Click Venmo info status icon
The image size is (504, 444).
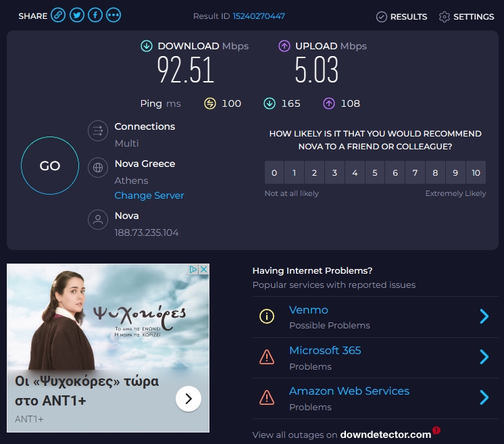point(267,316)
